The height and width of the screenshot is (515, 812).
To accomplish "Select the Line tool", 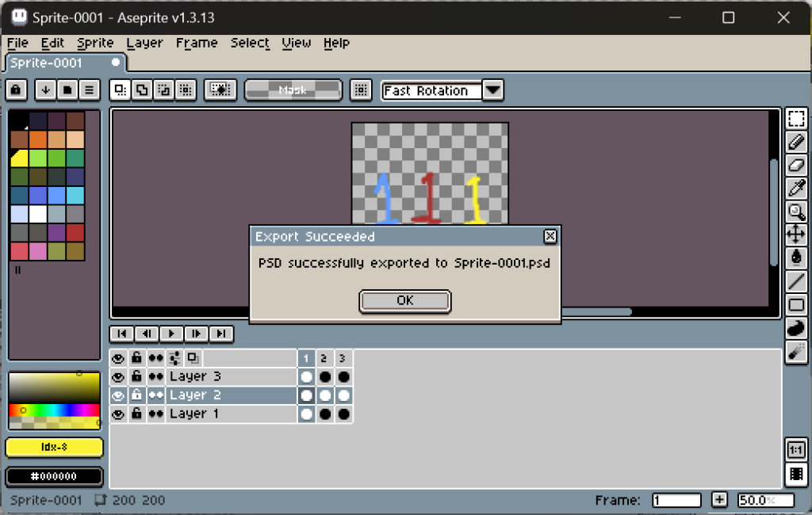I will click(796, 281).
